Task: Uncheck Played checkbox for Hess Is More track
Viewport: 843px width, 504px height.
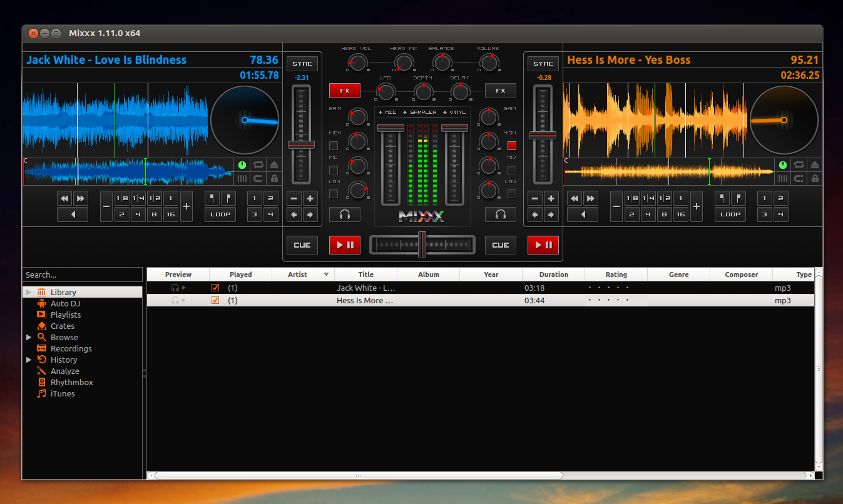Action: pos(215,301)
